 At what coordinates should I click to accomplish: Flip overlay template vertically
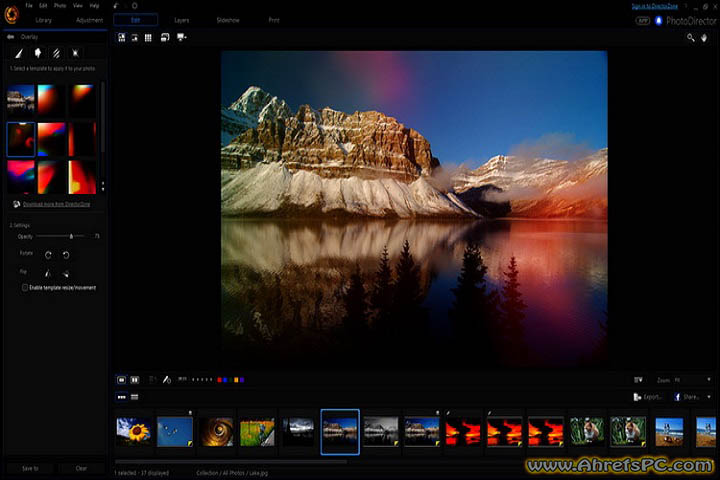(x=66, y=273)
